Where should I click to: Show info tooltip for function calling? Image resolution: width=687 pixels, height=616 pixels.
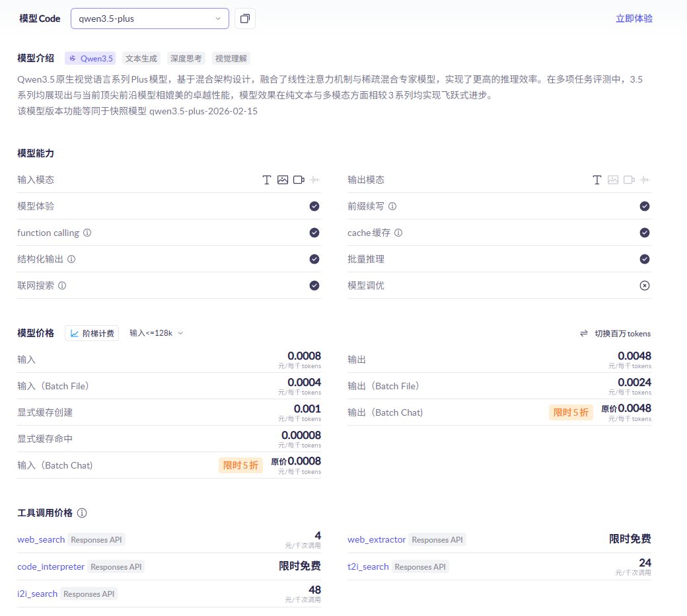[x=87, y=233]
